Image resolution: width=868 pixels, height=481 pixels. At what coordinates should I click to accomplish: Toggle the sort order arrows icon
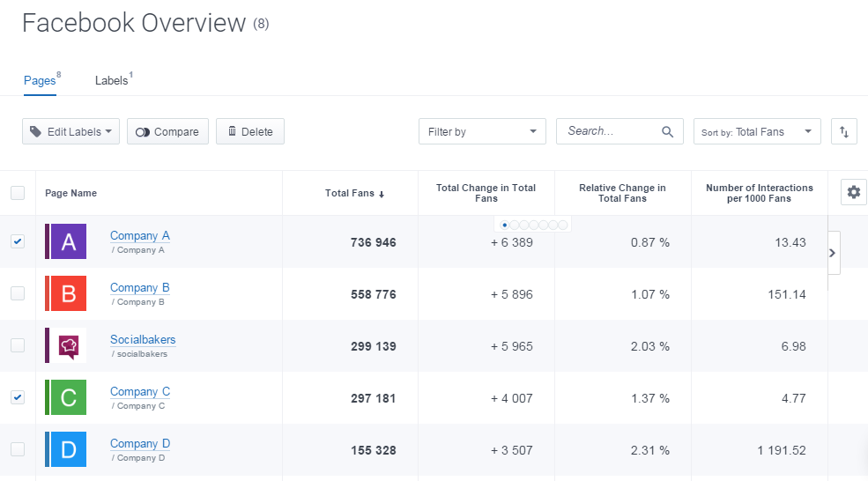pyautogui.click(x=843, y=132)
